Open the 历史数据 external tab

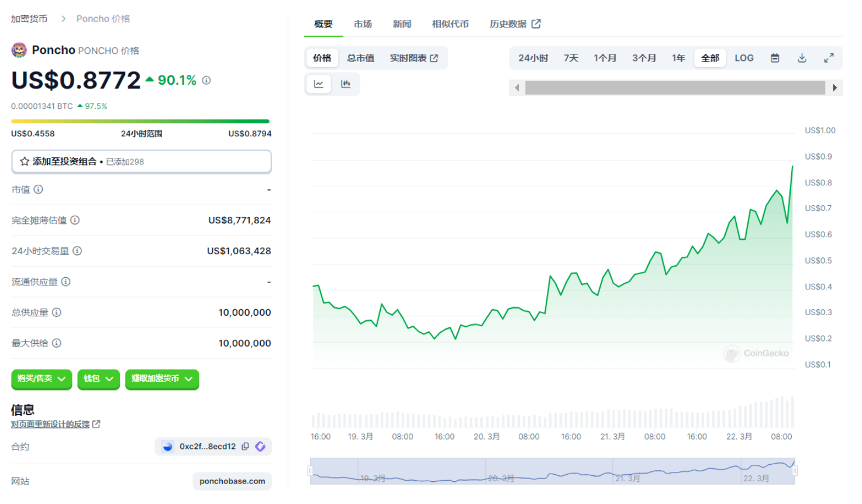(515, 24)
